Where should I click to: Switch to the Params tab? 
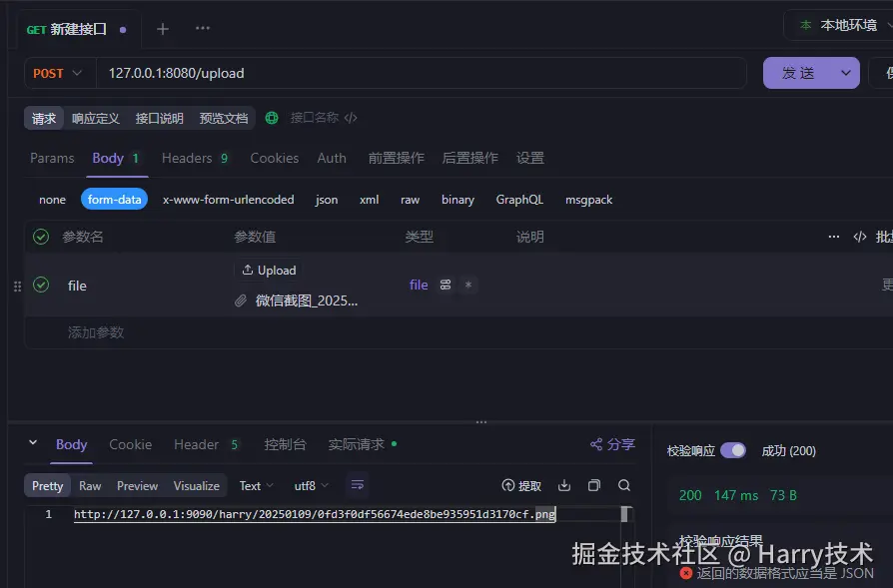52,159
